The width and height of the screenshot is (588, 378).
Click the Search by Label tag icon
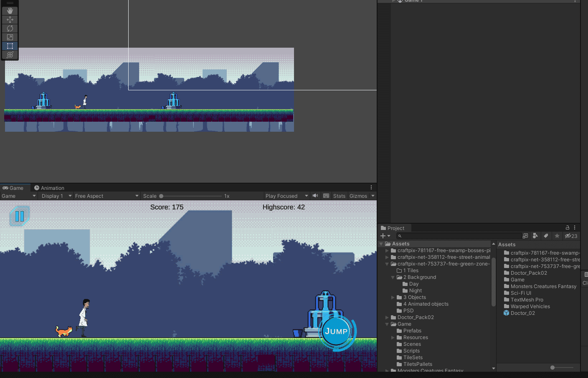(546, 236)
